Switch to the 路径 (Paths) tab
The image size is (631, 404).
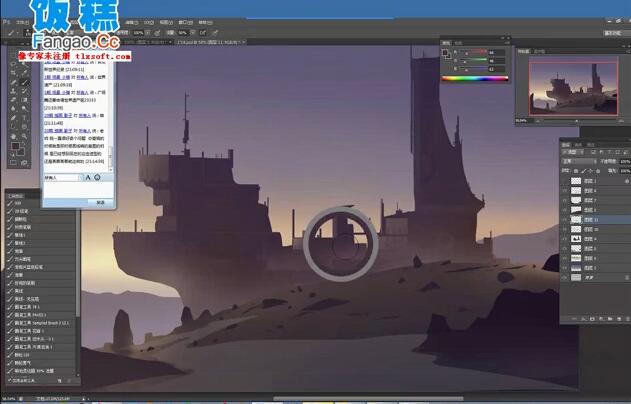590,145
